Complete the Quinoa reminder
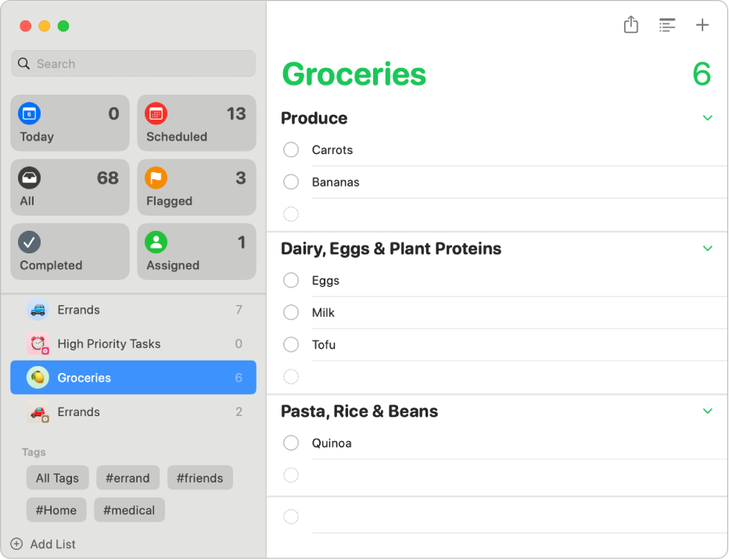Screen dimensions: 729x560 click(290, 443)
